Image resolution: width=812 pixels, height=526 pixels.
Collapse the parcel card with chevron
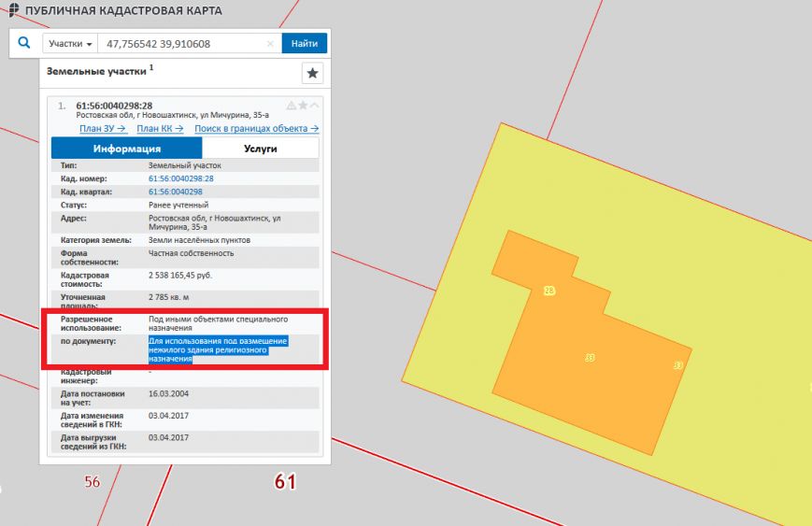point(314,106)
